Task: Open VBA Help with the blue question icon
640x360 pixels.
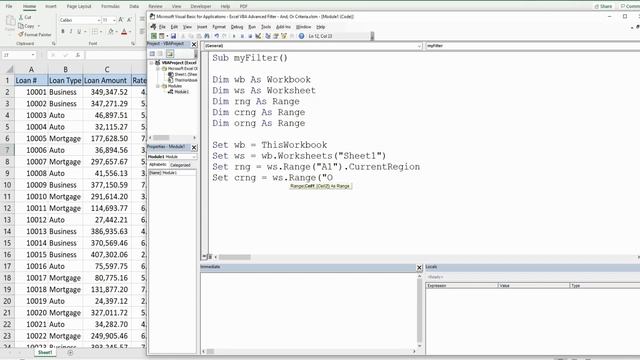Action: [302, 36]
